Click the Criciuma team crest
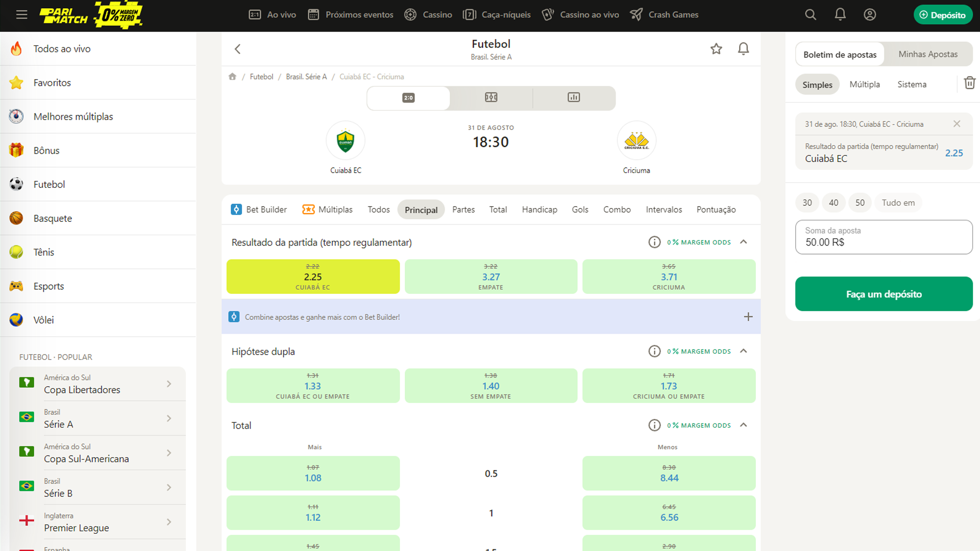The height and width of the screenshot is (551, 980). pos(636,141)
